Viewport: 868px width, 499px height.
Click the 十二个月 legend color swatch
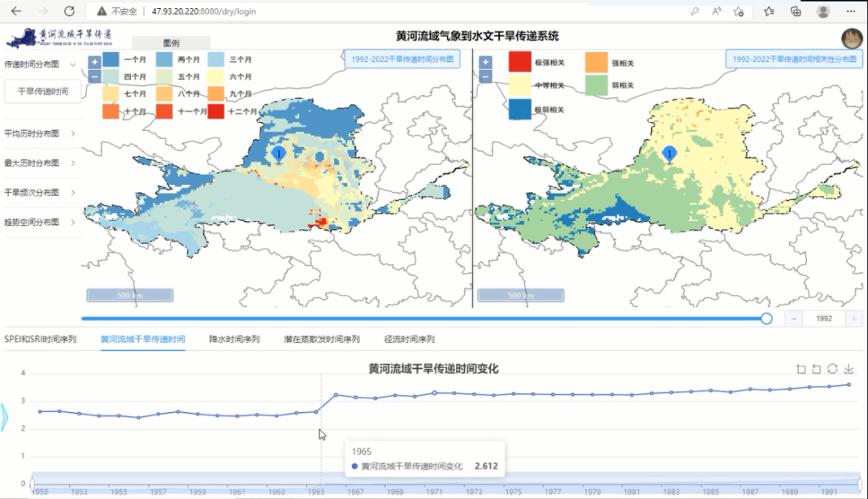(216, 111)
